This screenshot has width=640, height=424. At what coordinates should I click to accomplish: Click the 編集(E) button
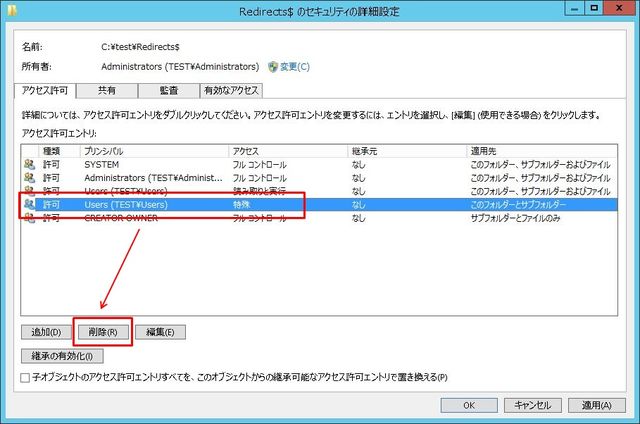160,332
